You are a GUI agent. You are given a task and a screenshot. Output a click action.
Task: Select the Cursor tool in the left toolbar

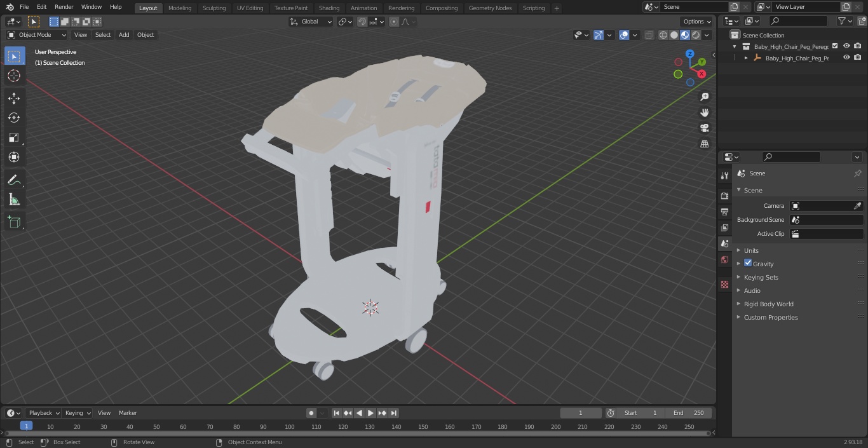pyautogui.click(x=14, y=76)
